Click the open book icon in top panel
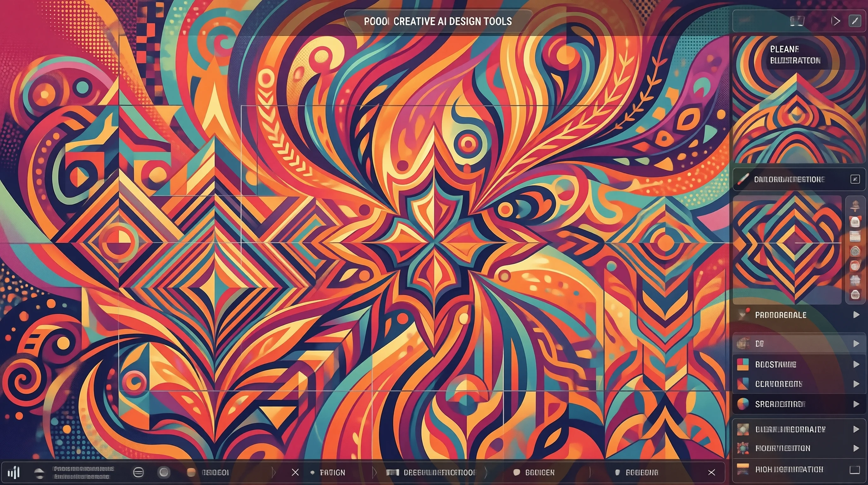868x485 pixels. [797, 21]
